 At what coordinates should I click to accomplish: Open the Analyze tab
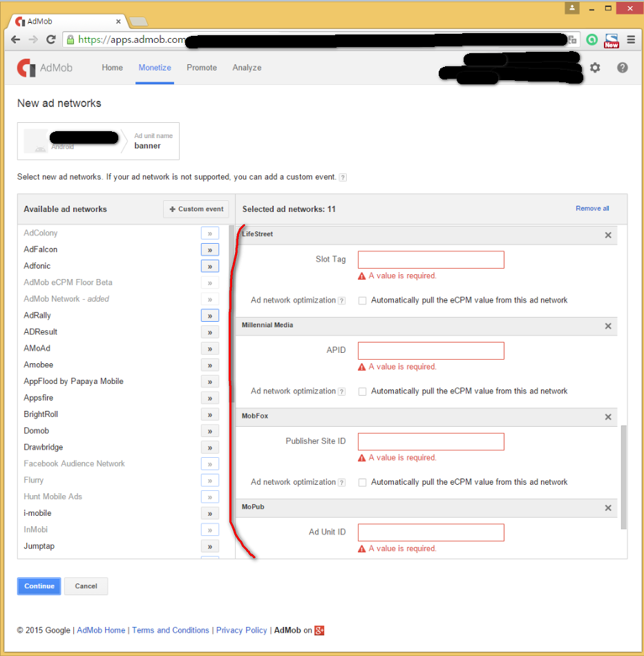[x=247, y=68]
